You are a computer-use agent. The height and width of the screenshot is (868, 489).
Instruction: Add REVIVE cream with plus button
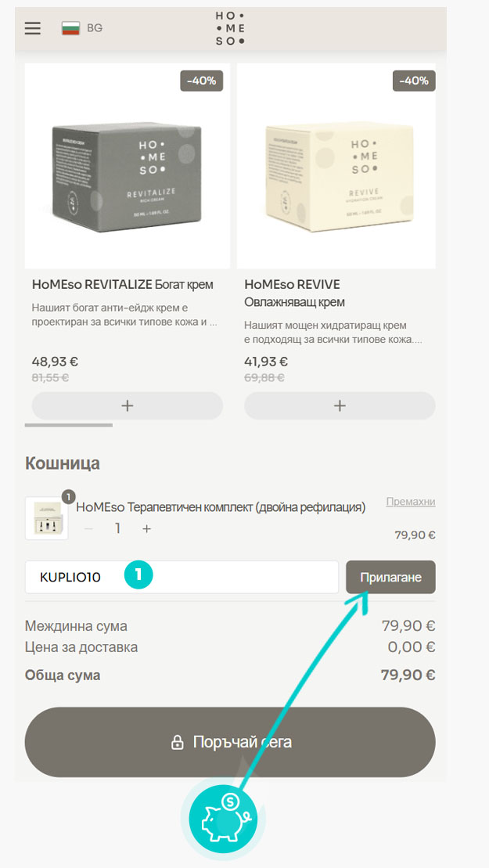point(340,405)
